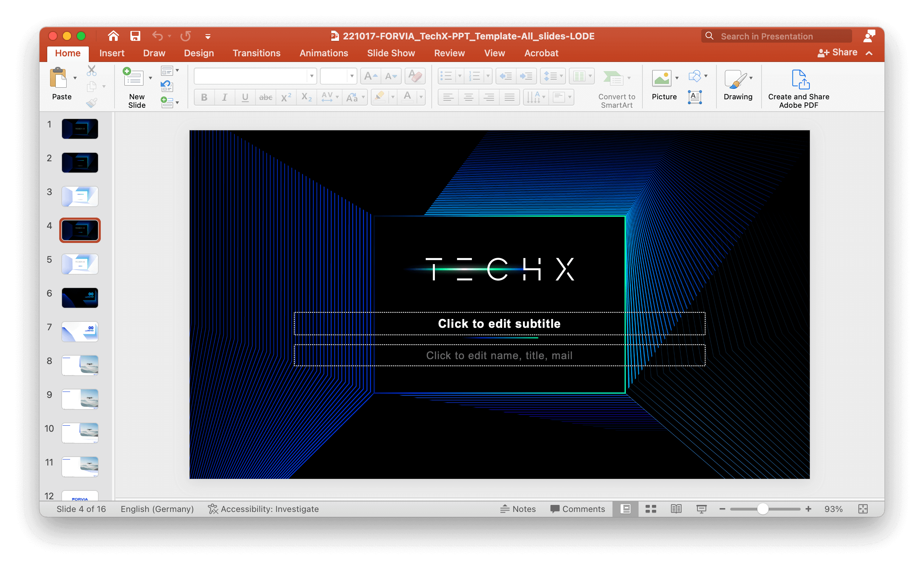Expand the Paste options arrow
This screenshot has height=569, width=924.
pyautogui.click(x=75, y=78)
